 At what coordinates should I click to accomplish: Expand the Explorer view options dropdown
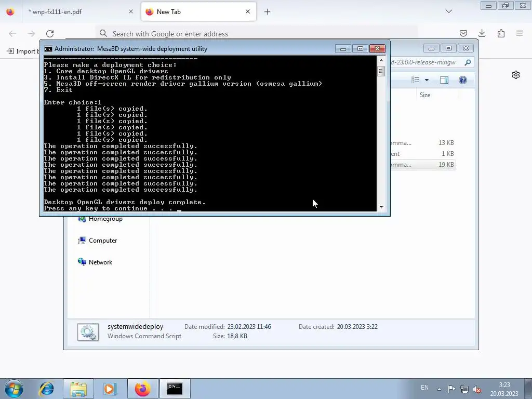click(427, 80)
